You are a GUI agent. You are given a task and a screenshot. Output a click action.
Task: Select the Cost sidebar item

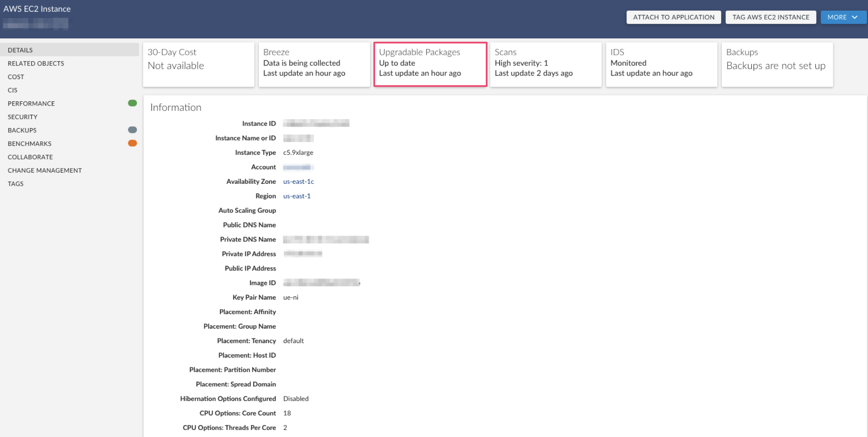16,77
